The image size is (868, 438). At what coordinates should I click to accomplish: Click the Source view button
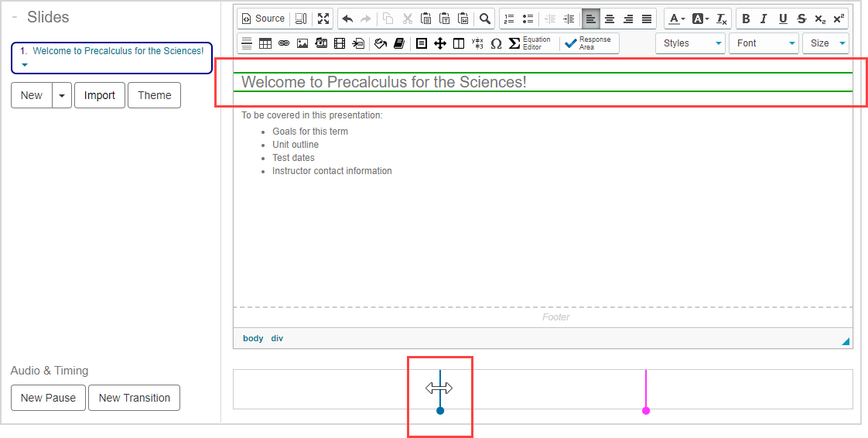(x=263, y=19)
